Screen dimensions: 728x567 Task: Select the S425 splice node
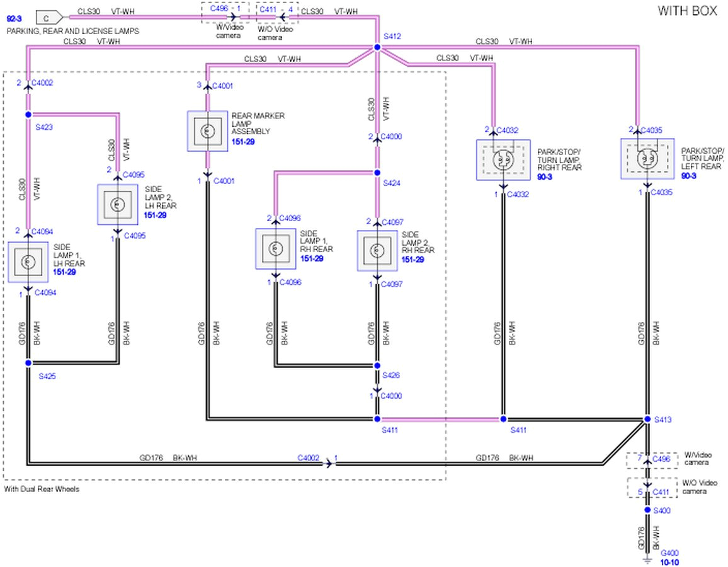click(x=28, y=363)
